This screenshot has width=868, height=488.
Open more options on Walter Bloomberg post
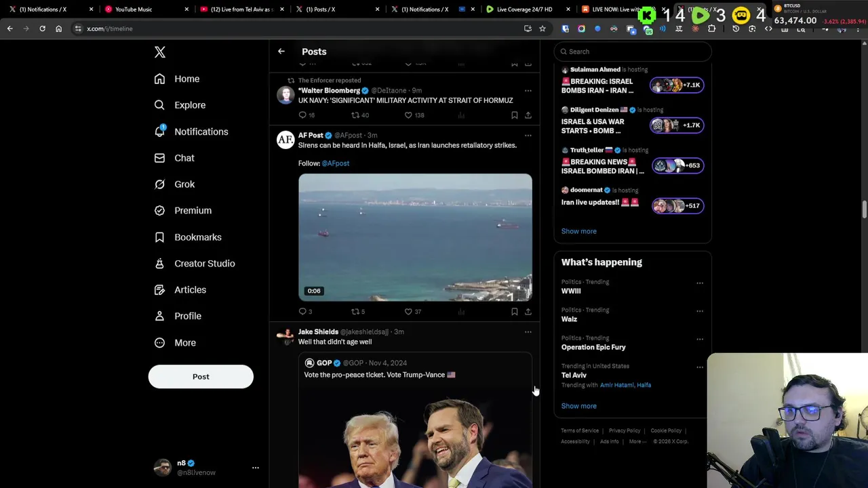coord(528,90)
